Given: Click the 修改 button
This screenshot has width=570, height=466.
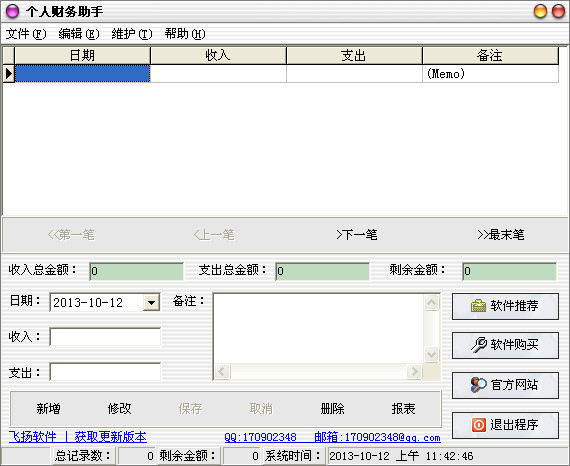Looking at the screenshot, I should click(119, 409).
